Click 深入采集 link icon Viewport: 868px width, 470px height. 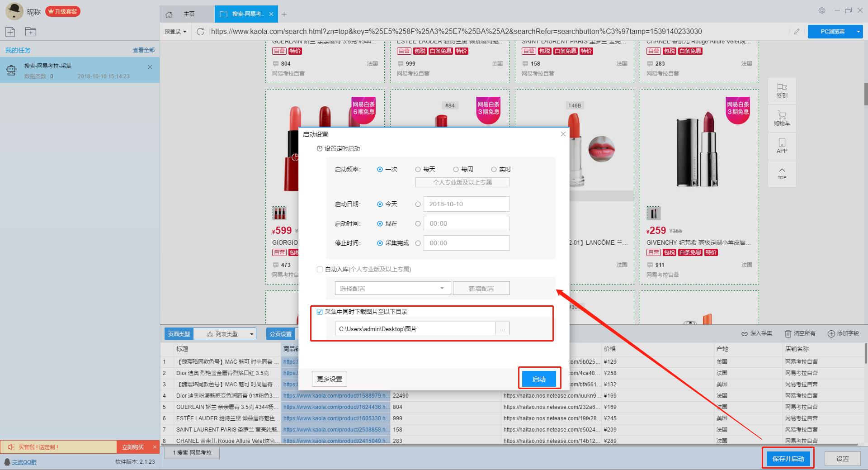(x=744, y=333)
